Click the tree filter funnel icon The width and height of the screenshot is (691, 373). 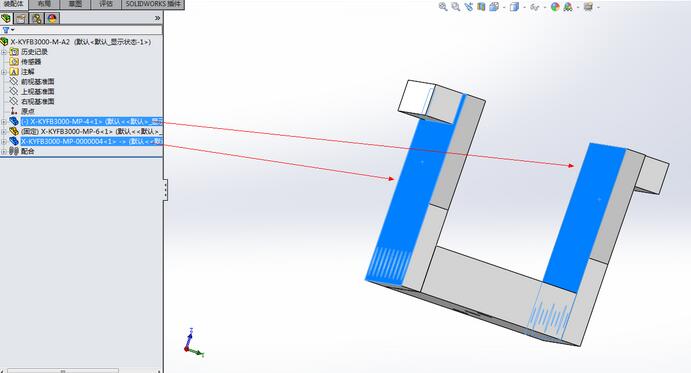click(x=6, y=30)
